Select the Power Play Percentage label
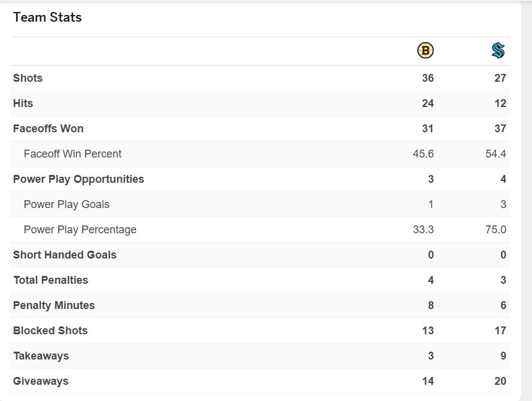The image size is (532, 401). [x=80, y=230]
